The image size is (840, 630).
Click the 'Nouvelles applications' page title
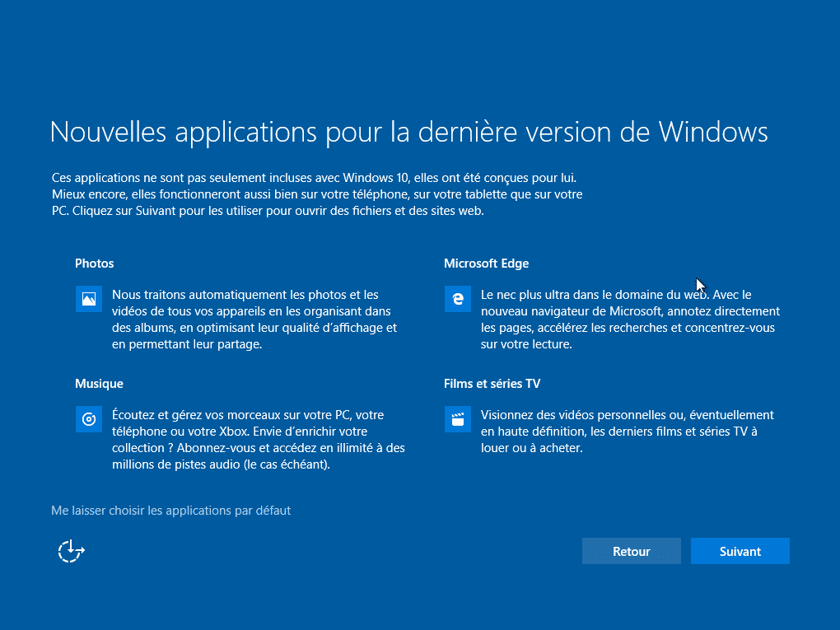pyautogui.click(x=408, y=132)
